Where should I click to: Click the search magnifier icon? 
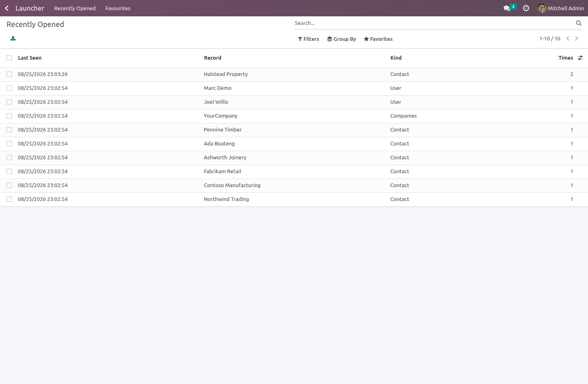579,23
